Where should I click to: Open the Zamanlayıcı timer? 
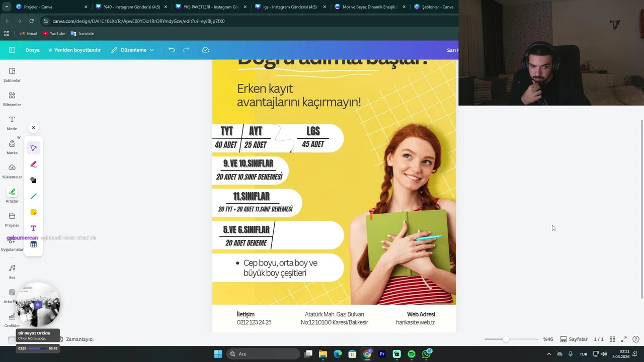pos(76,339)
